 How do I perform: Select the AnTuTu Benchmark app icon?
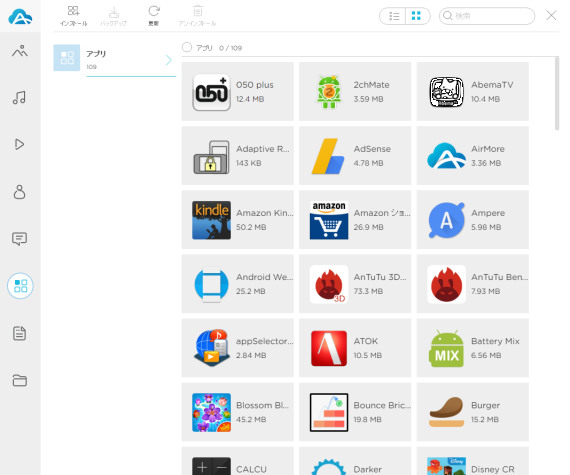pyautogui.click(x=446, y=285)
